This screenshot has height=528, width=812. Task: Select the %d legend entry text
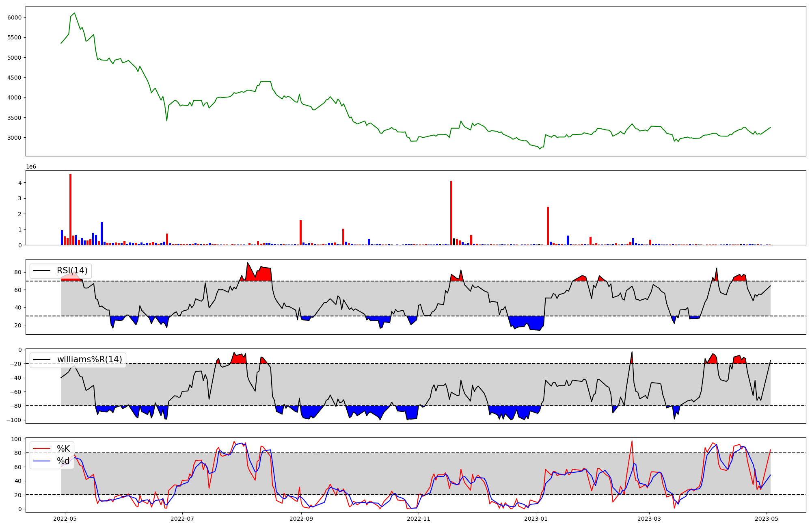pos(63,461)
